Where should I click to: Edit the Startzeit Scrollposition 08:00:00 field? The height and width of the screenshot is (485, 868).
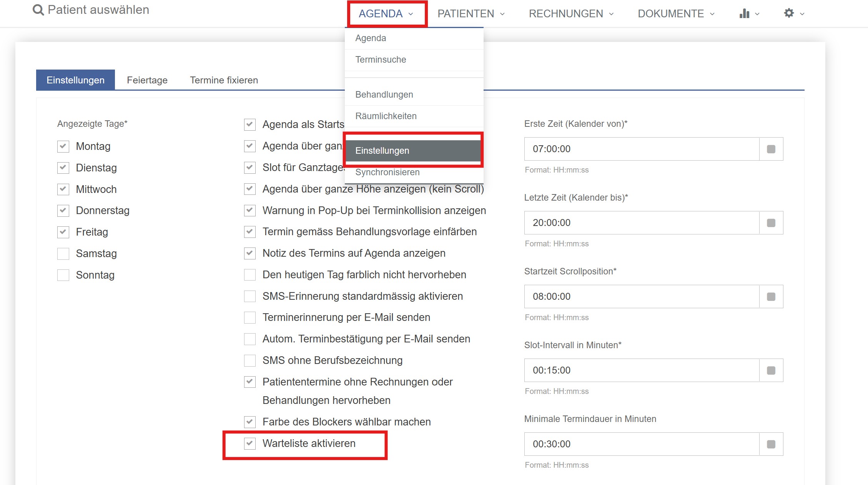pos(642,297)
